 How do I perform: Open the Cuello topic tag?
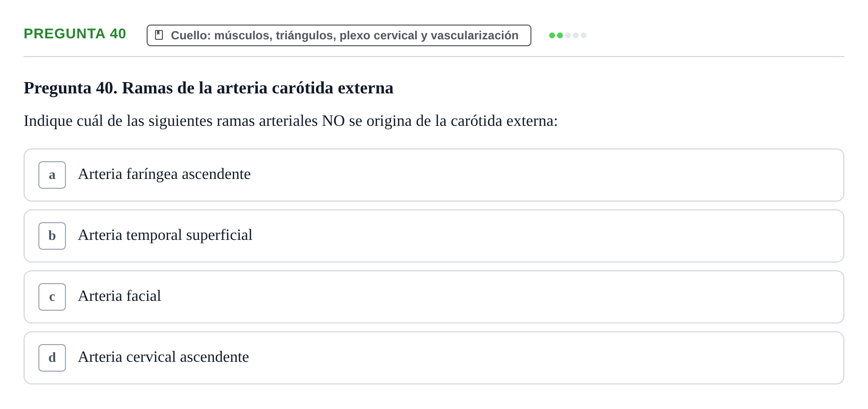tap(339, 35)
